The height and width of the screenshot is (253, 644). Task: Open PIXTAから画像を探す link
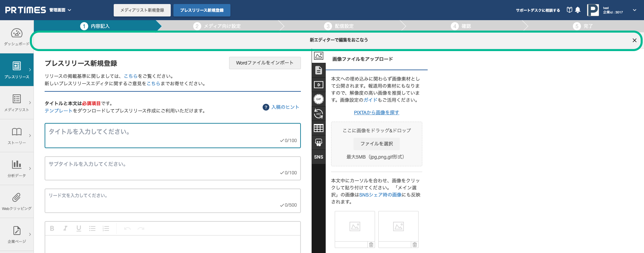376,113
